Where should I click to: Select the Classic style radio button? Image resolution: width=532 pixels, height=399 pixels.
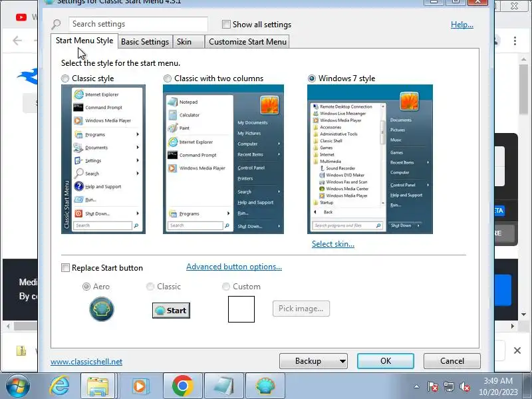tap(65, 78)
